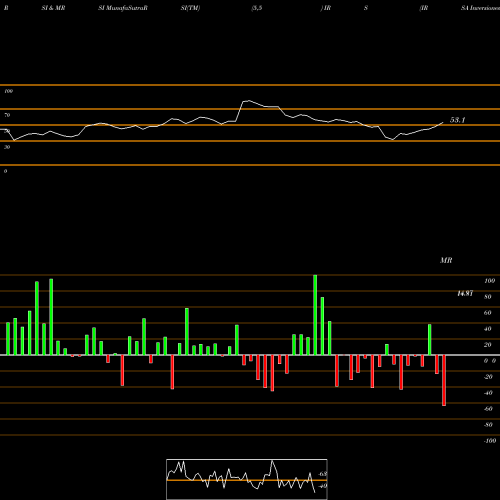Screen dimensions: 500x500
Task: Click the MR axis label 40
Action: 488,329
